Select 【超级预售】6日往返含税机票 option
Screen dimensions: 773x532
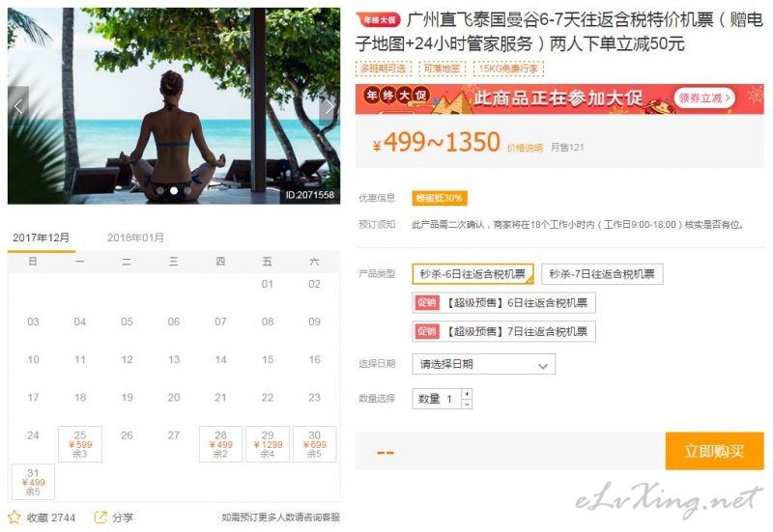point(503,302)
